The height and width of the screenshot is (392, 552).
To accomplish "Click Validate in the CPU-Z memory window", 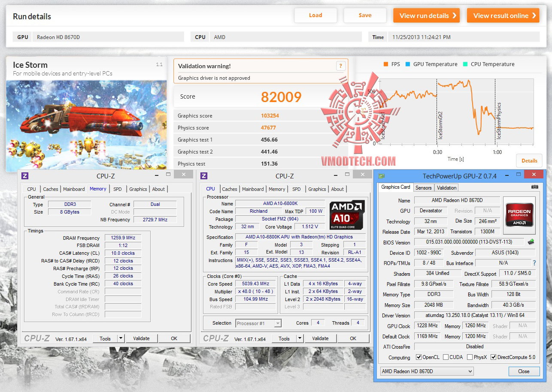I will [x=141, y=338].
